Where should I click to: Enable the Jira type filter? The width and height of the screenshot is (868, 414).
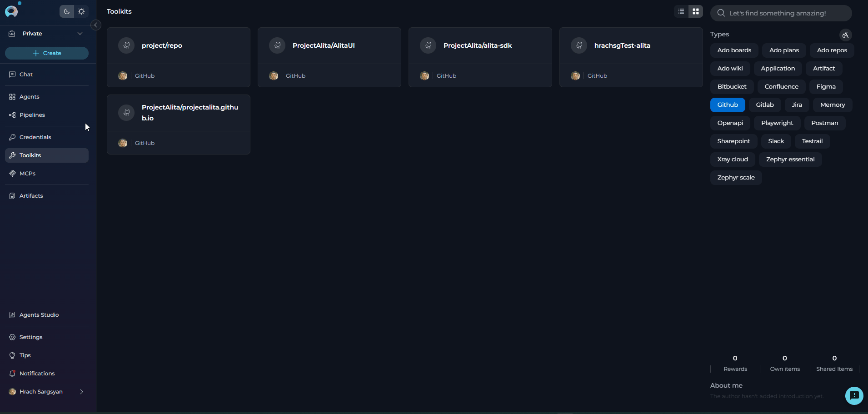pos(797,105)
